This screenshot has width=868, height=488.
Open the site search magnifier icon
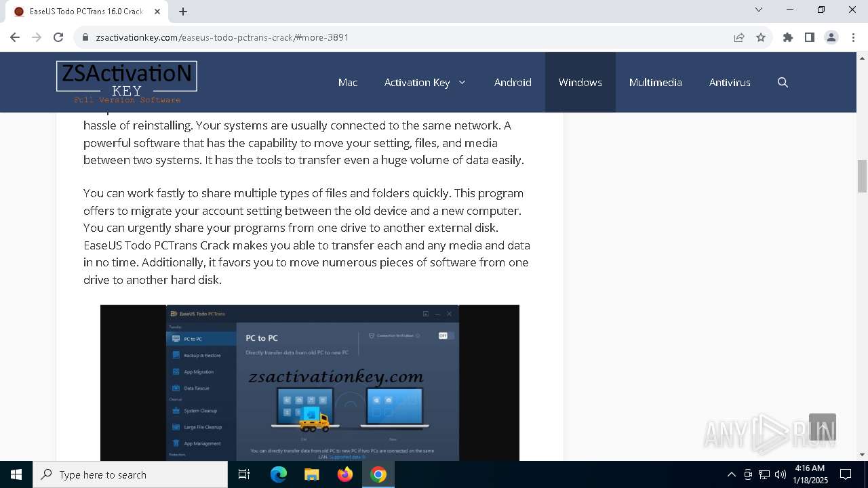click(783, 82)
